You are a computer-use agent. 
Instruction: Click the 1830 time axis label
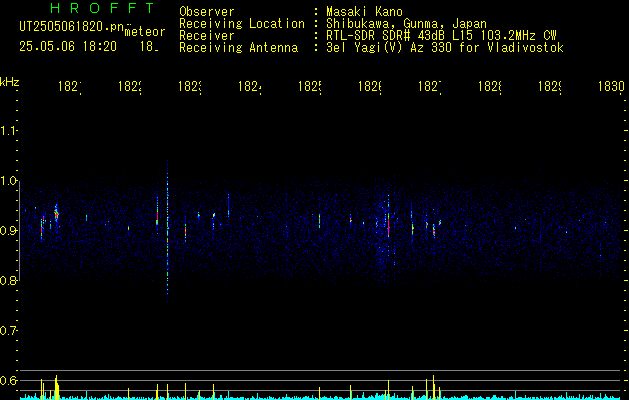611,86
